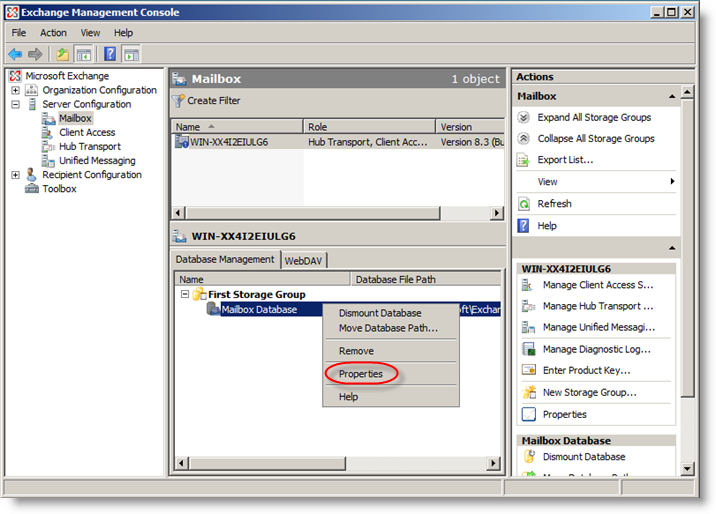This screenshot has height=514, width=716.
Task: Open the Help menu in menu bar
Action: pos(123,33)
